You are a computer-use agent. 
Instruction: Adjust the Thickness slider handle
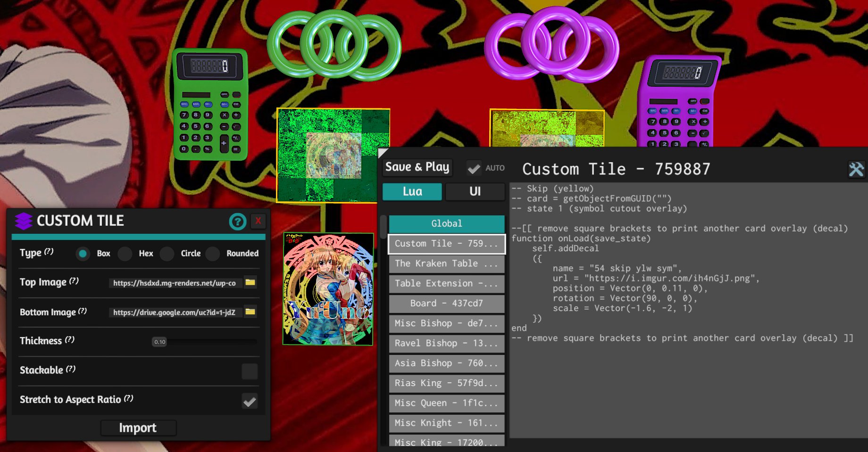point(159,342)
